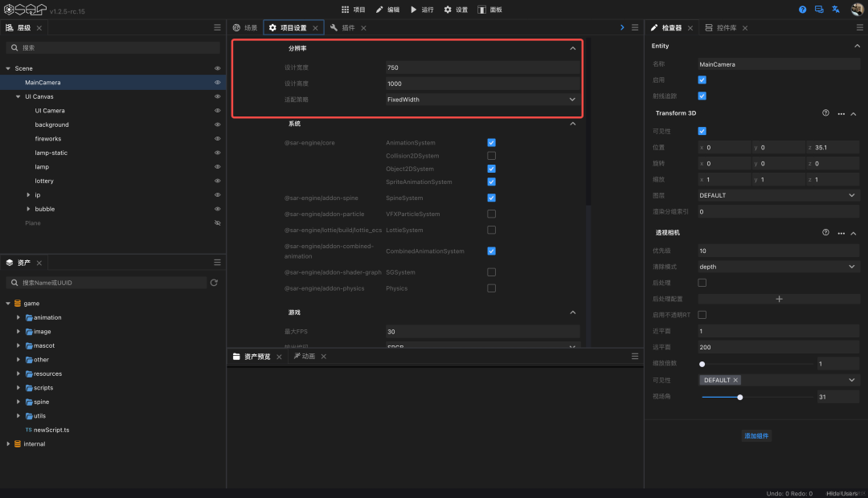
Task: Open the hierarchy panel hamburger menu
Action: tap(217, 27)
